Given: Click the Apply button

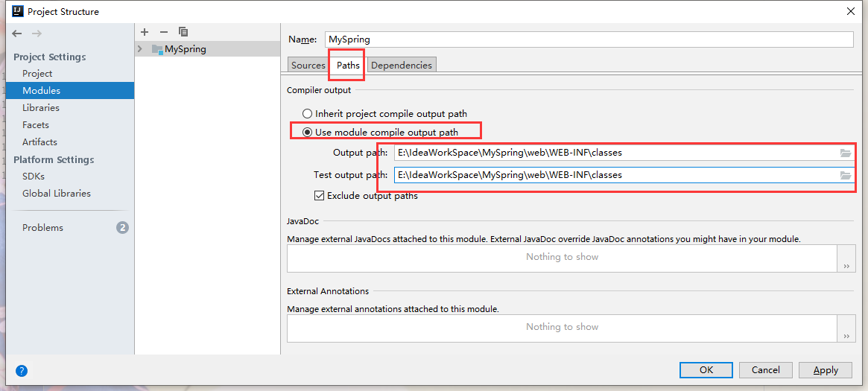Looking at the screenshot, I should 825,370.
